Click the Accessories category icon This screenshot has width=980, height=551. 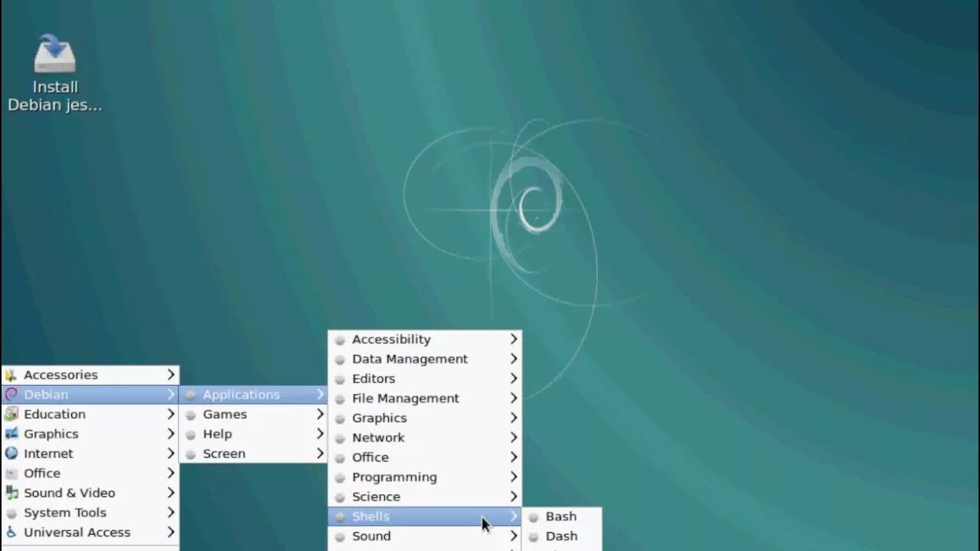tap(11, 375)
